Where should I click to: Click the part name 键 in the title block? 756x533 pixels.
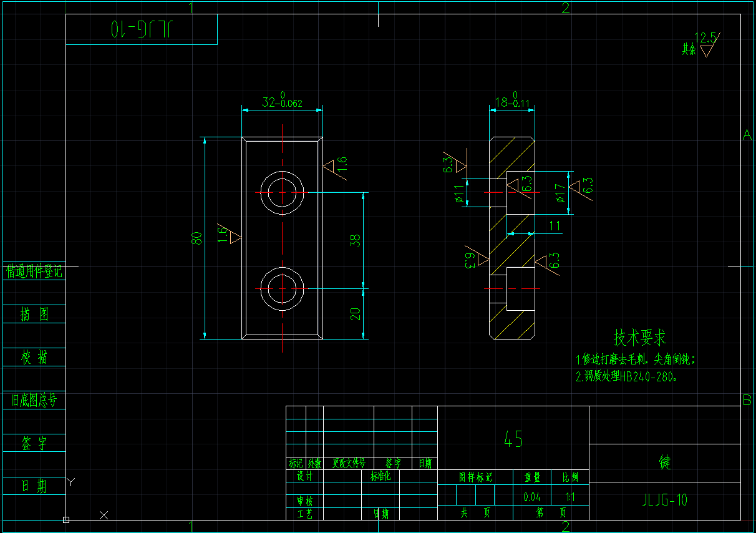coord(665,462)
